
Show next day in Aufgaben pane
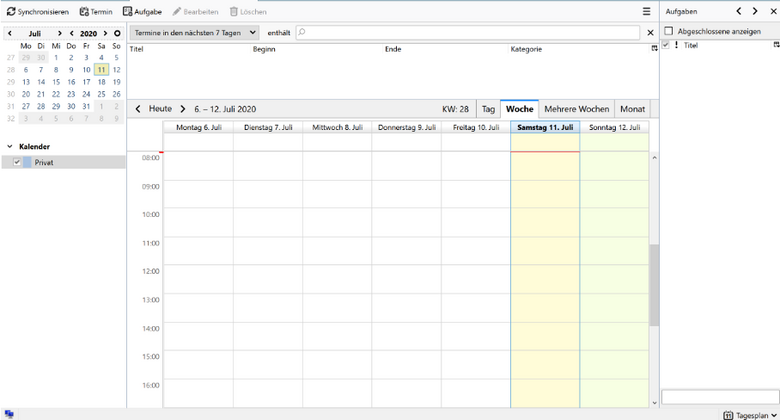(x=755, y=11)
